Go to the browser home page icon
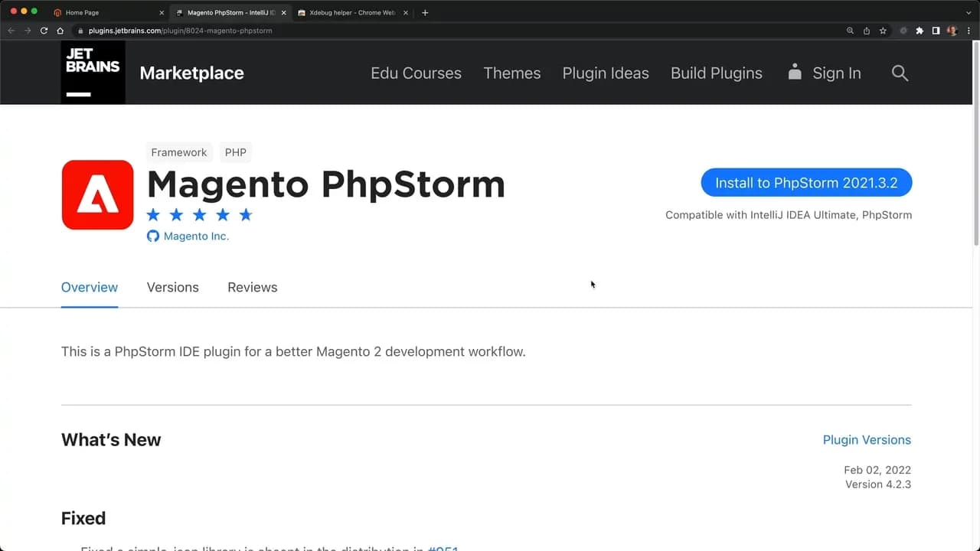 60,31
